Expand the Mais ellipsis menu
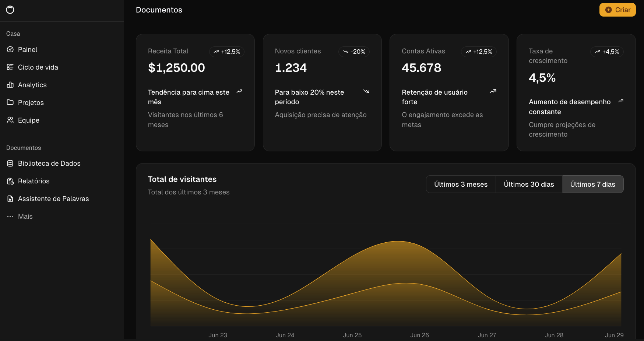This screenshot has width=644, height=341. tap(10, 217)
